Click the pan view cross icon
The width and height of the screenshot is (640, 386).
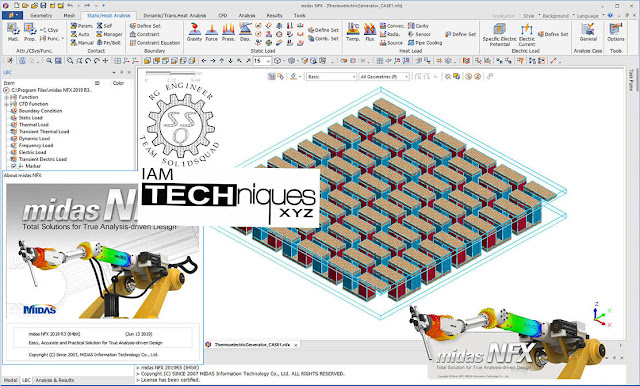pos(105,61)
